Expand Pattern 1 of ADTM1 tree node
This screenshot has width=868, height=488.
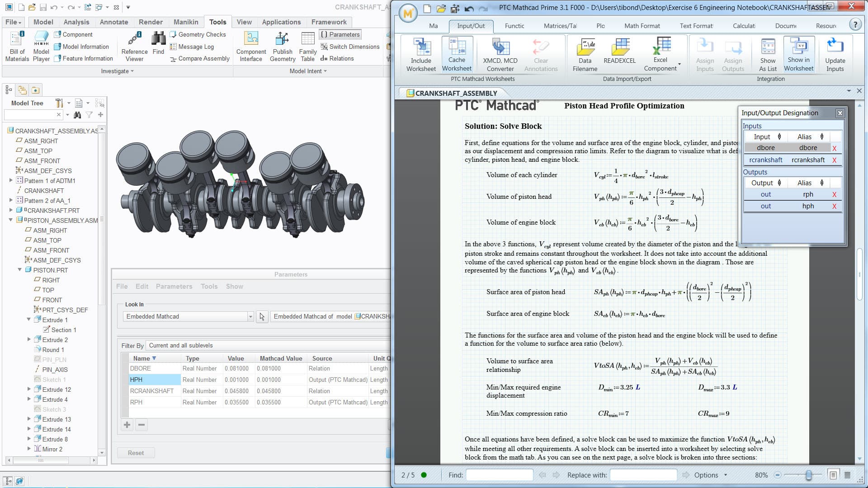click(x=11, y=181)
